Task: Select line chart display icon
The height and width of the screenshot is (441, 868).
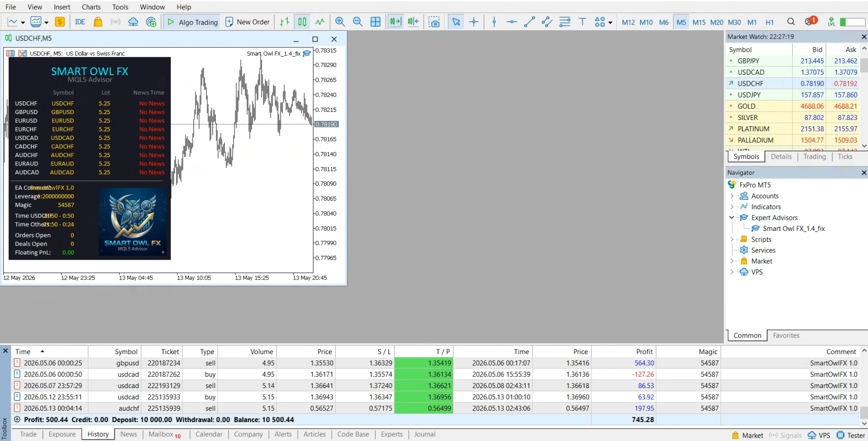Action: pyautogui.click(x=320, y=22)
